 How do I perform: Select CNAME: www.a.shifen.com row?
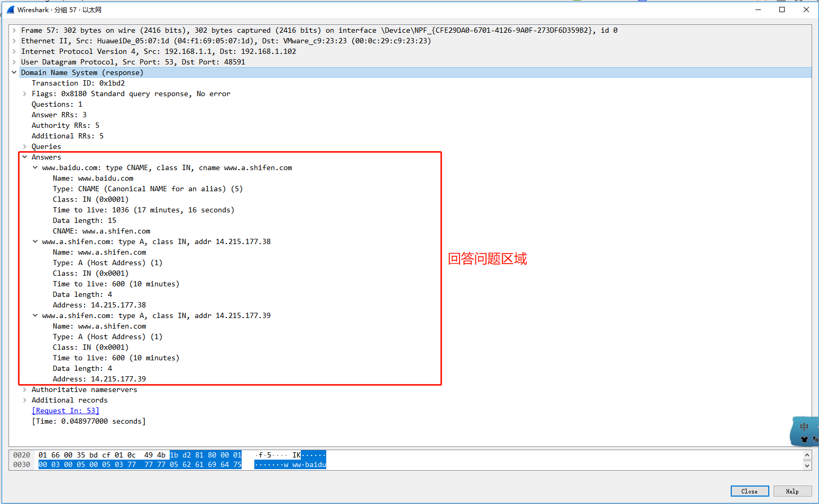coord(102,231)
